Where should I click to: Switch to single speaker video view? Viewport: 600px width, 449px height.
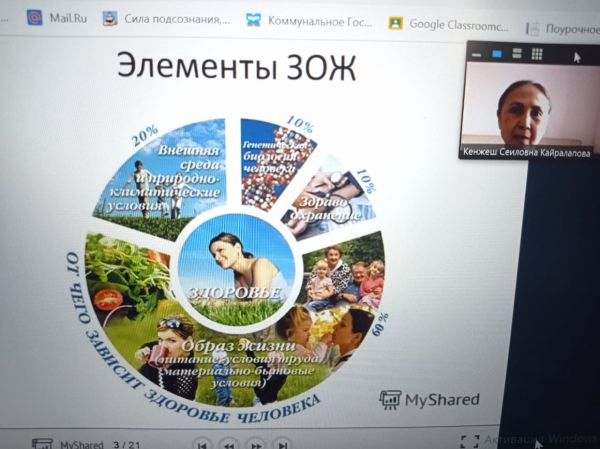[x=497, y=53]
